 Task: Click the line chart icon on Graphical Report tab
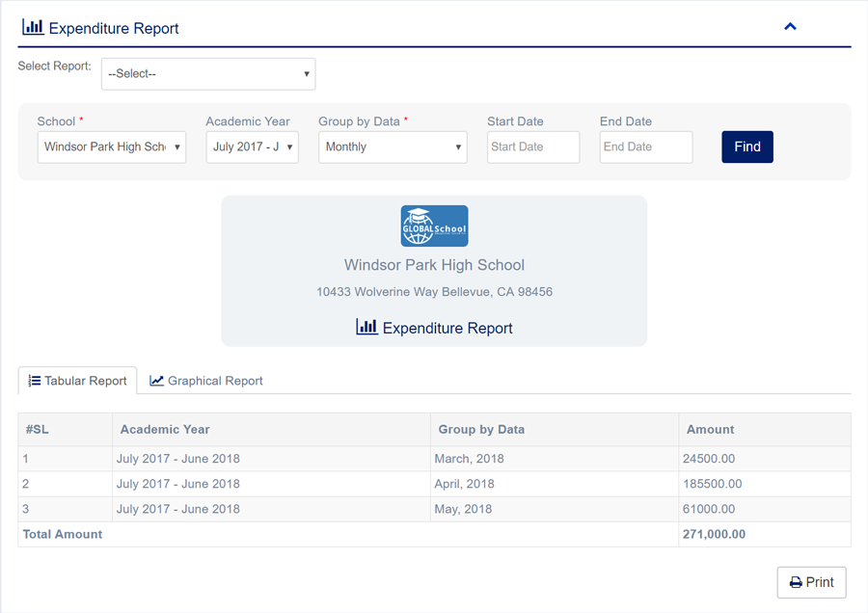click(x=156, y=381)
